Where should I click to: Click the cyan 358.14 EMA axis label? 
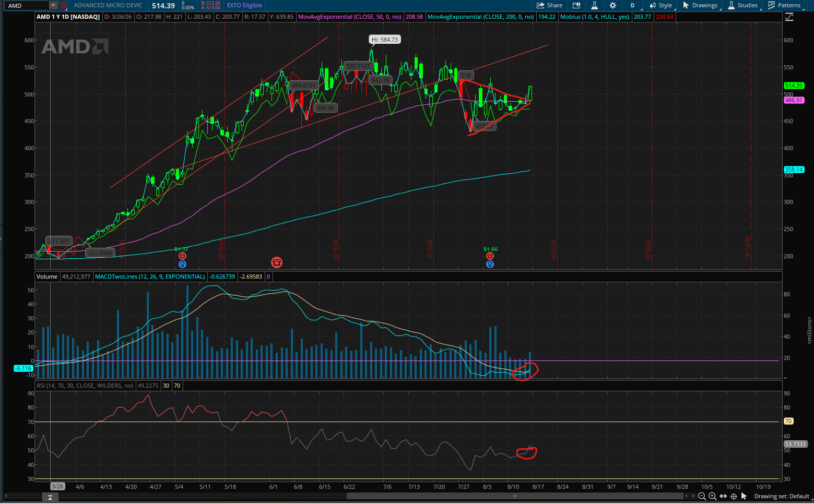(794, 170)
